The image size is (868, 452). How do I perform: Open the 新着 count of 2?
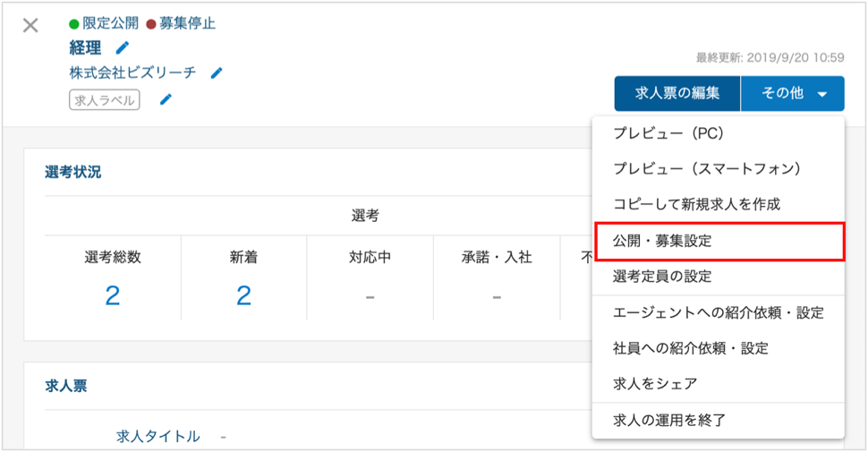tap(243, 296)
